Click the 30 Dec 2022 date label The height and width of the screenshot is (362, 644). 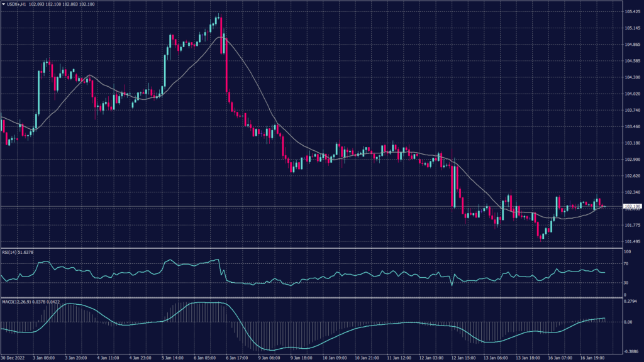[x=13, y=358]
